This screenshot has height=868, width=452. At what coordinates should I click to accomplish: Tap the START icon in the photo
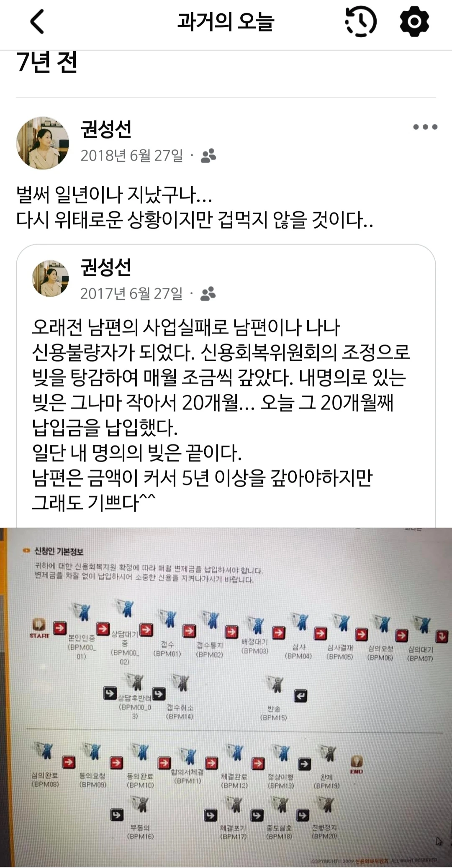tap(39, 629)
